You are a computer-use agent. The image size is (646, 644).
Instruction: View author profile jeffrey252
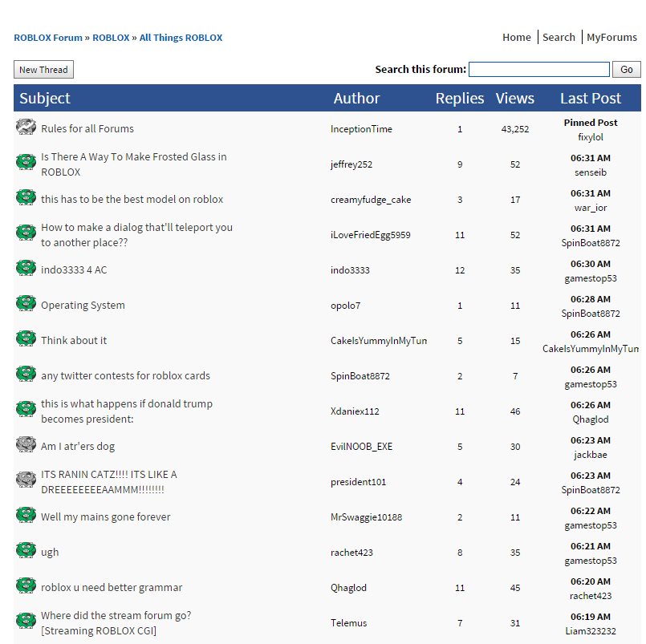pos(351,164)
